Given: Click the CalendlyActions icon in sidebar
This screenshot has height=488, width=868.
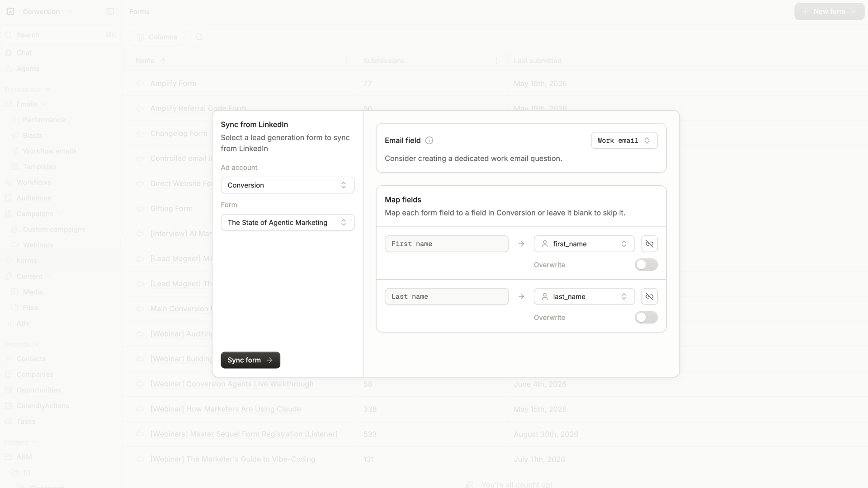Looking at the screenshot, I should [x=8, y=406].
